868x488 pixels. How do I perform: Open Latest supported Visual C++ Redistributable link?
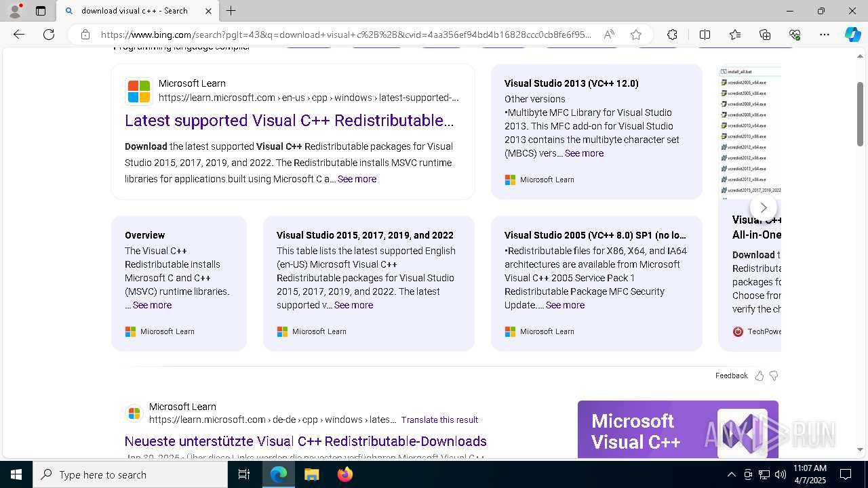tap(290, 121)
